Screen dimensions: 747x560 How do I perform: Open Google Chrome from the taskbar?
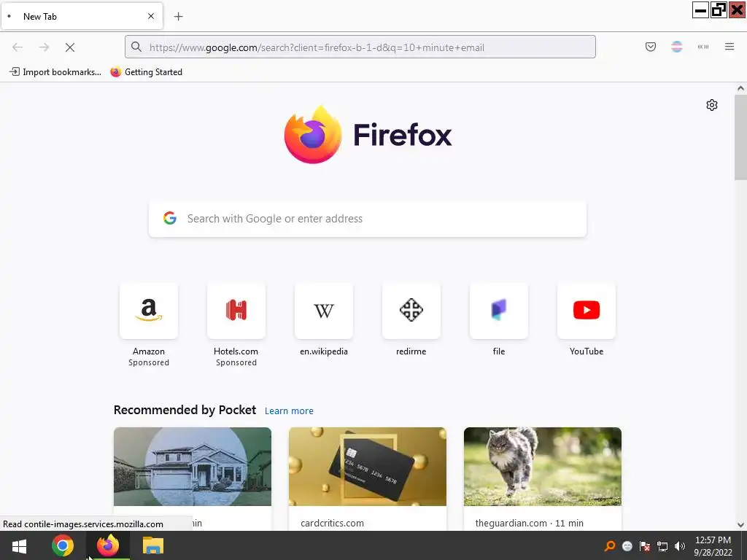[63, 545]
